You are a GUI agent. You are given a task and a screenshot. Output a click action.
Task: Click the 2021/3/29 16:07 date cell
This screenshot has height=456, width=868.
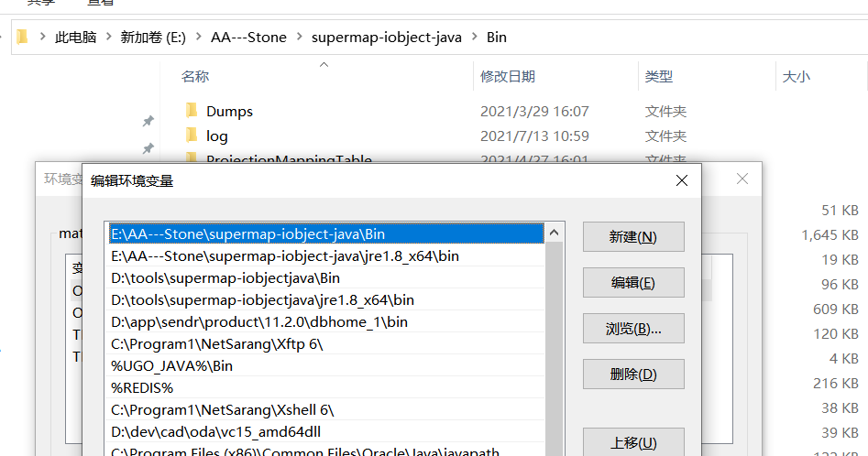pos(534,111)
